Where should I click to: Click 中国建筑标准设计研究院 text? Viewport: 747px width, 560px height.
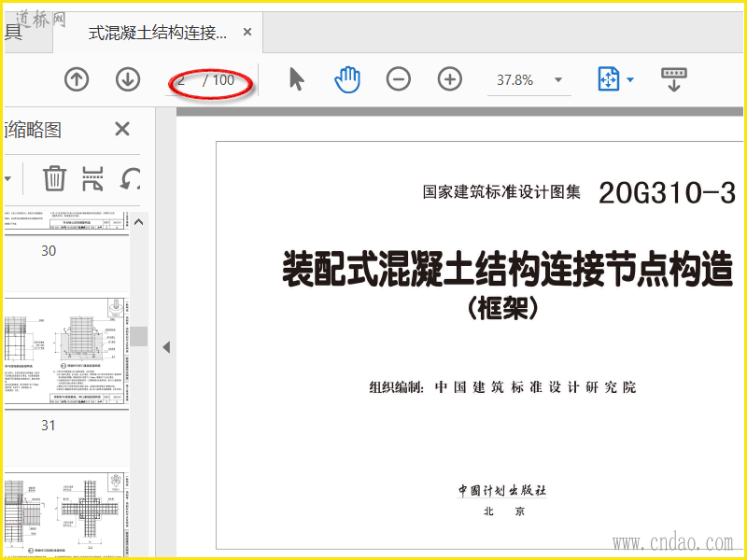535,387
